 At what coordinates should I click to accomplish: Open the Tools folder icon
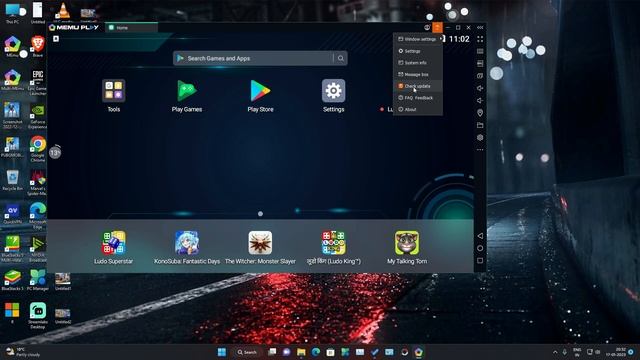pyautogui.click(x=113, y=91)
